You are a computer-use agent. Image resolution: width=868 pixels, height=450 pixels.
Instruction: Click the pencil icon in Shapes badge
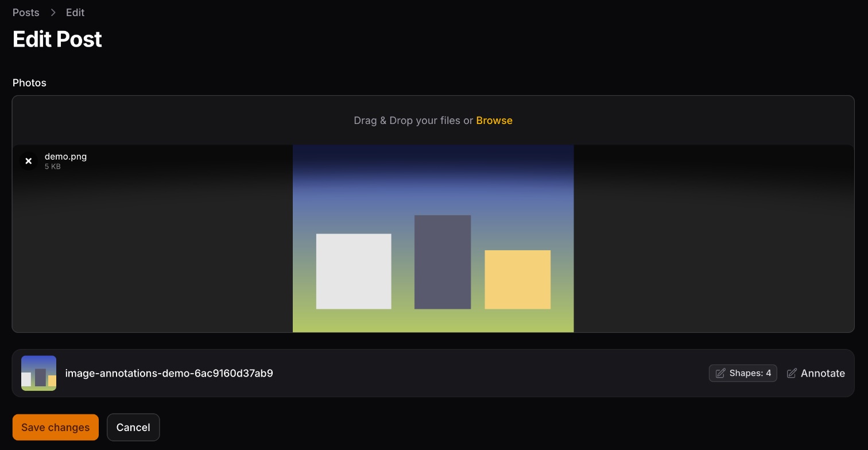(x=720, y=374)
